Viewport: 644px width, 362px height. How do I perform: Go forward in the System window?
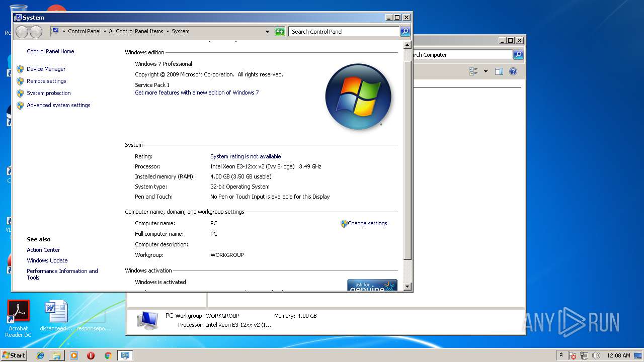[36, 32]
